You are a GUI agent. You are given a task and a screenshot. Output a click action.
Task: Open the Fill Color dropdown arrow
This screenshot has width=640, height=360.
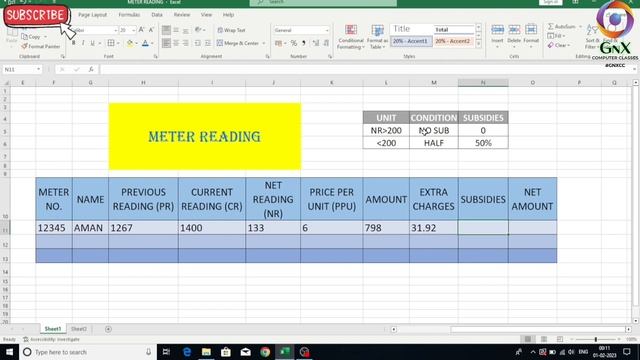(136, 43)
